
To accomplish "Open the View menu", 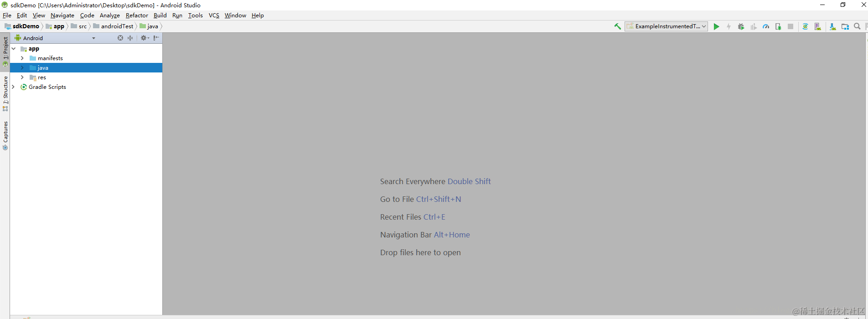I will (39, 15).
